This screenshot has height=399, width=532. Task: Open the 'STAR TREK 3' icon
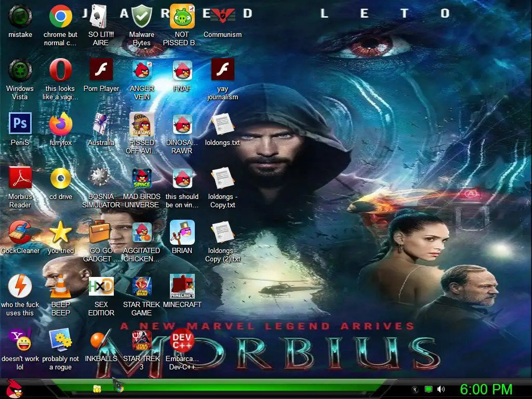pos(141,340)
